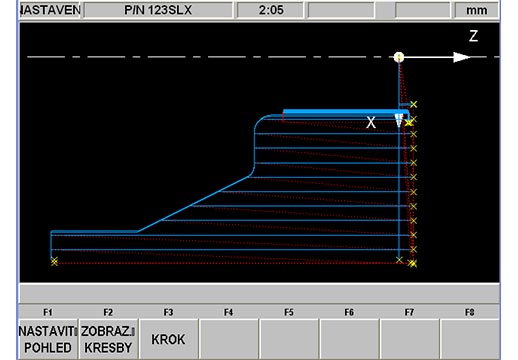Click the NASTAVIT POHLED softkey

point(48,339)
